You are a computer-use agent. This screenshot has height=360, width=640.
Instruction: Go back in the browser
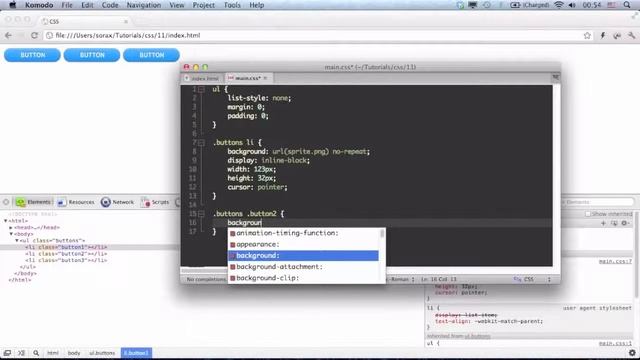pos(8,36)
